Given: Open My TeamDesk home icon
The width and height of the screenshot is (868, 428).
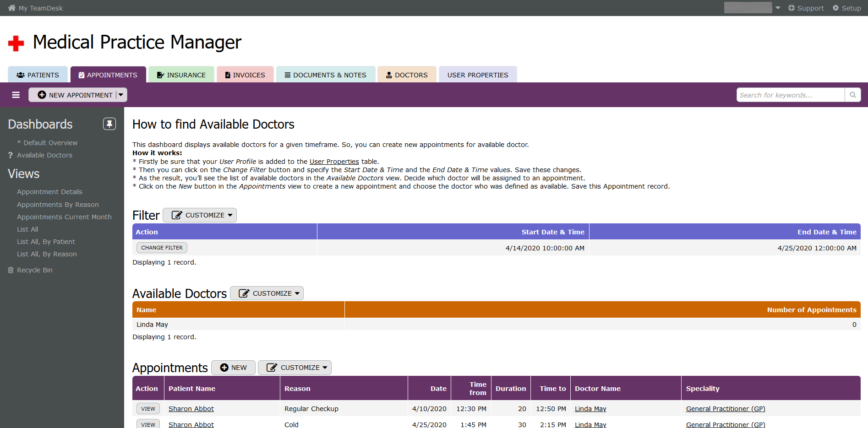Looking at the screenshot, I should click(12, 8).
